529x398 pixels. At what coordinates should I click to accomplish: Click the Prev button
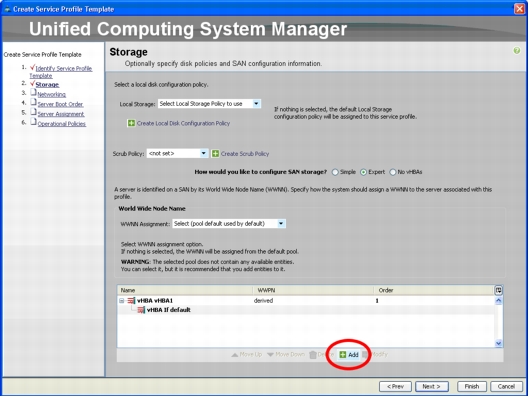pyautogui.click(x=395, y=386)
